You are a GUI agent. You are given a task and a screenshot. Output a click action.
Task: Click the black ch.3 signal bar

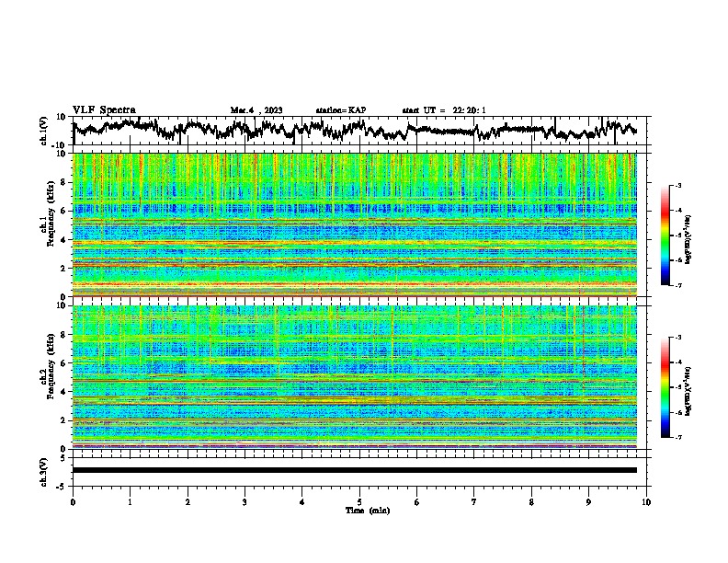coord(355,470)
